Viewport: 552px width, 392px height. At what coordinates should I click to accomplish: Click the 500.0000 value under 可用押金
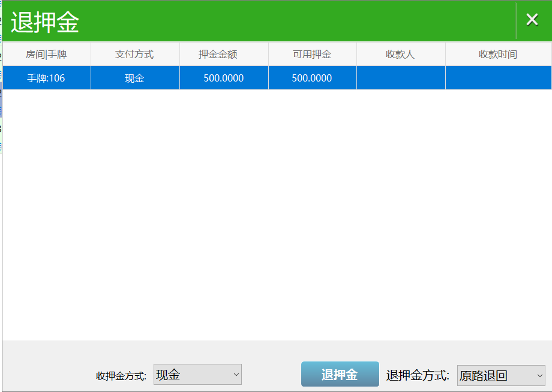point(313,78)
